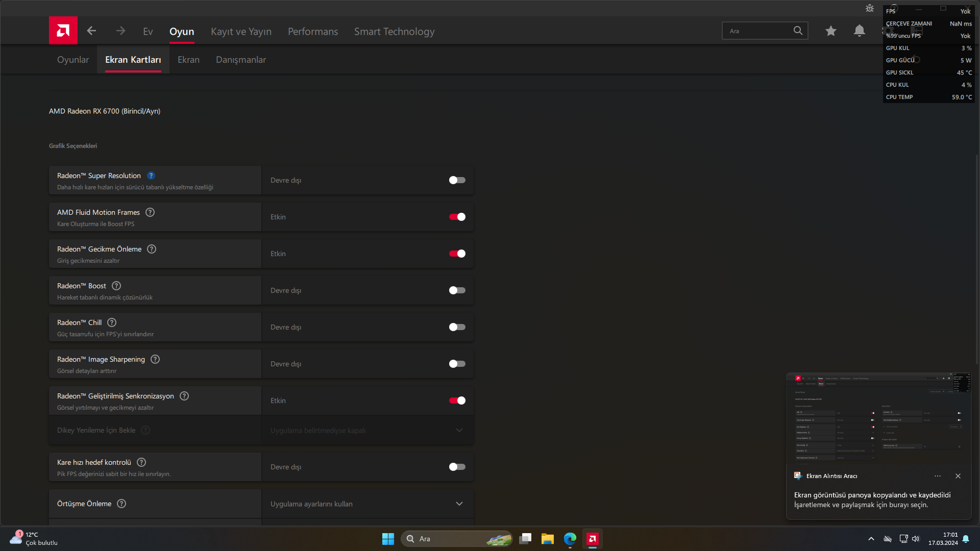This screenshot has height=551, width=980.
Task: Open Dikey Yenileme İçin Bekle dropdown
Action: pos(459,431)
